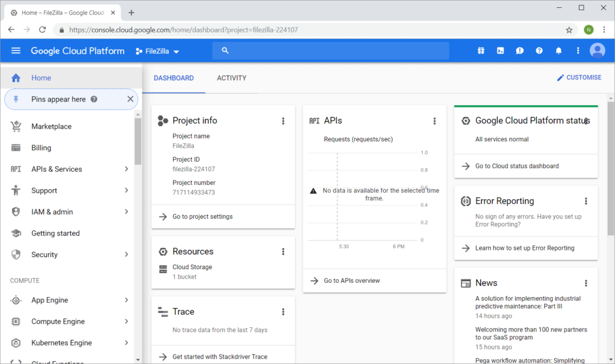Open Chrome three-dot menu
Viewport: 615px width, 364px height.
coord(604,30)
